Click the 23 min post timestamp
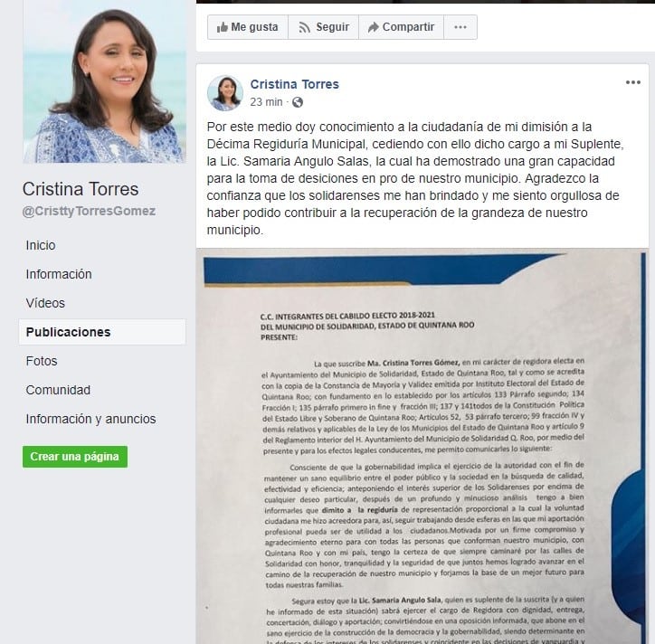 pos(267,102)
